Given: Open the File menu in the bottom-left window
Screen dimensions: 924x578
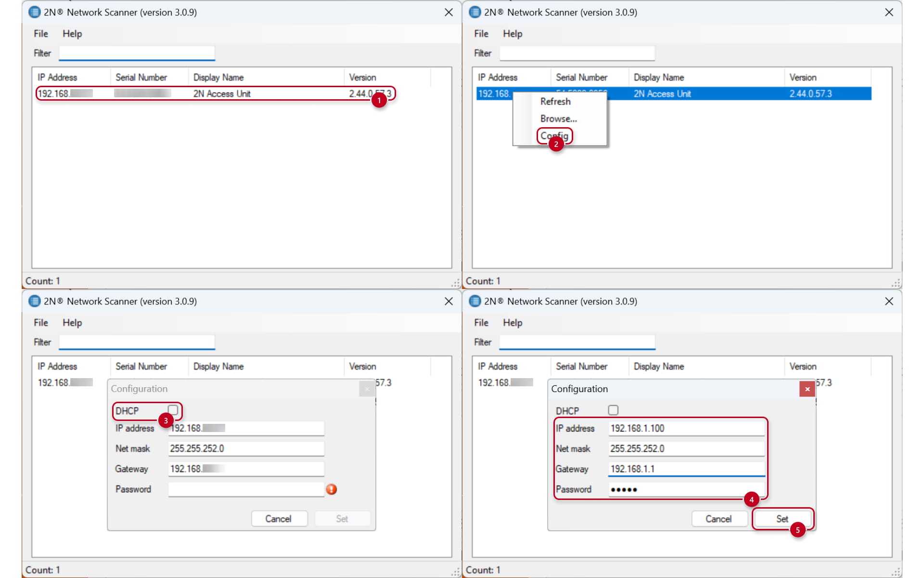Looking at the screenshot, I should (x=41, y=323).
